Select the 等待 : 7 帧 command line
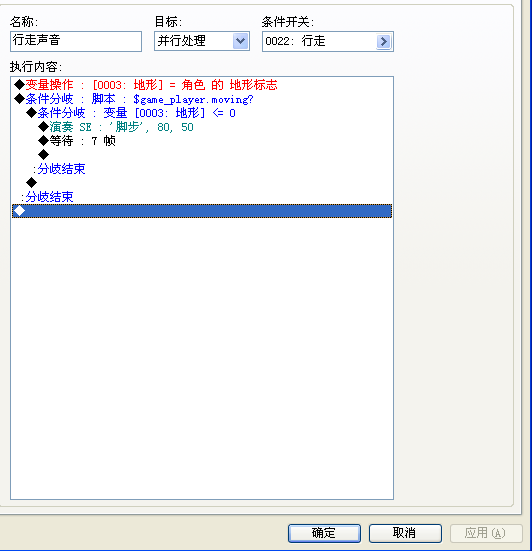The width and height of the screenshot is (532, 551). click(x=202, y=141)
